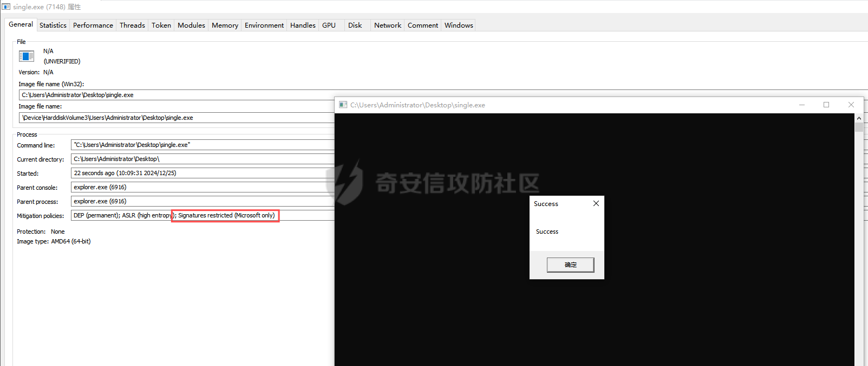Switch to the Statistics tab
The width and height of the screenshot is (868, 366).
53,25
